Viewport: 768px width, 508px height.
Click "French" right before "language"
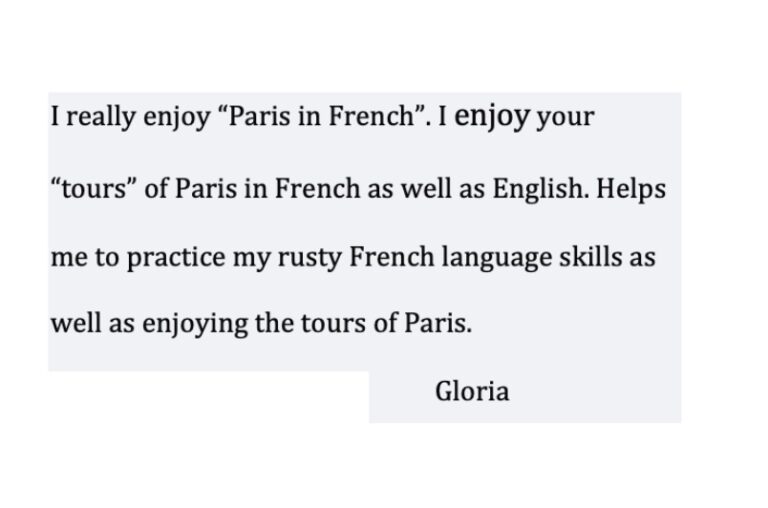[391, 257]
